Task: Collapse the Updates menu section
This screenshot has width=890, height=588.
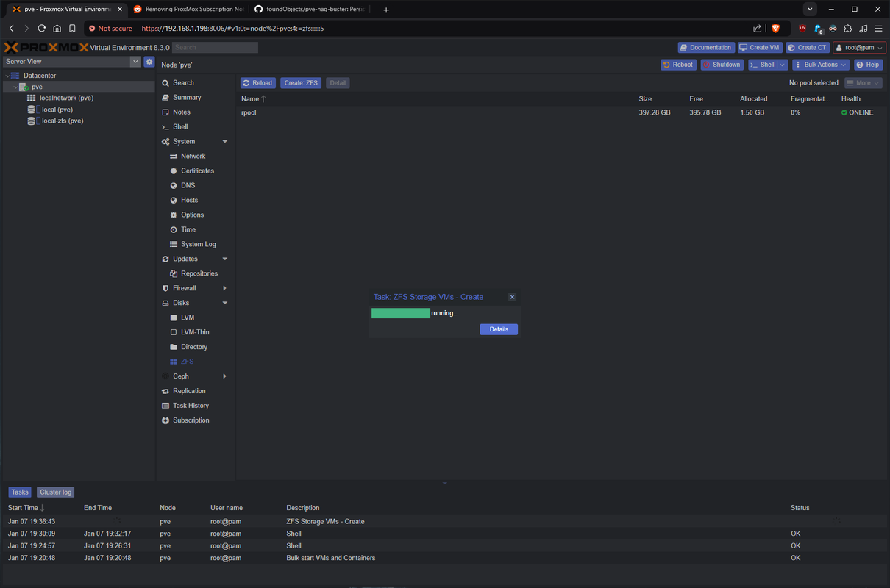Action: click(225, 259)
